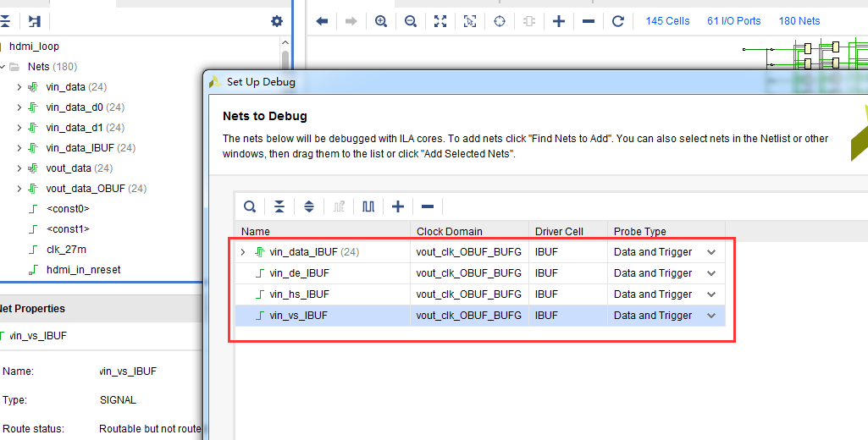Click Add Selected Nets plus icon
This screenshot has height=440, width=868.
(x=397, y=206)
